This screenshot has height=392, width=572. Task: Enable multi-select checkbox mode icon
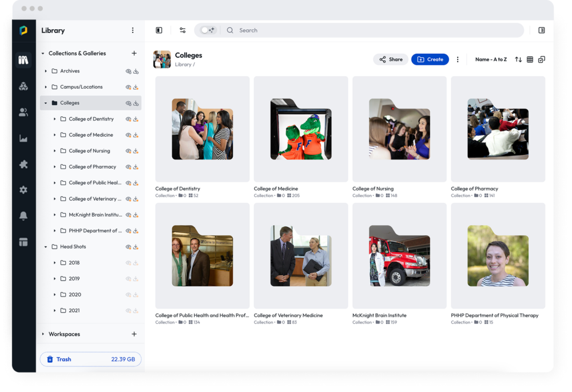click(x=542, y=59)
